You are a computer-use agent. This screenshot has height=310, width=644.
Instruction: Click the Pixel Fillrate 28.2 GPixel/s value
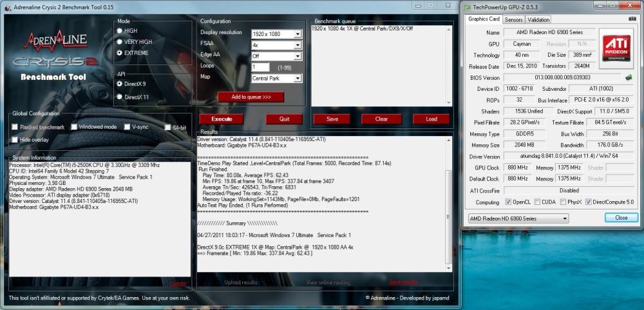click(x=524, y=122)
